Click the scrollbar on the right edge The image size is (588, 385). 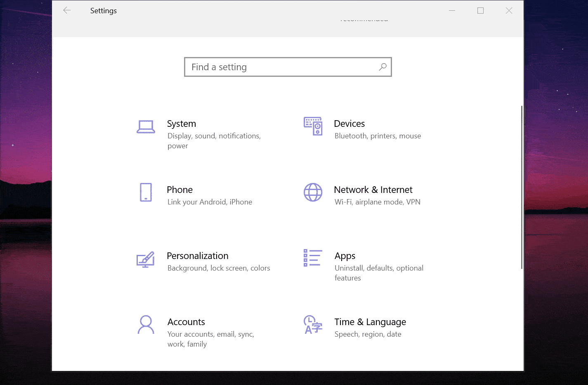(521, 186)
